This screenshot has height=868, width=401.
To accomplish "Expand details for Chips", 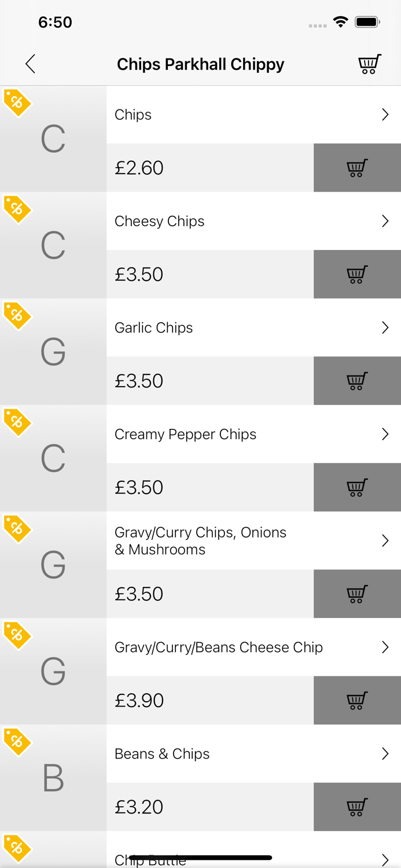I will (x=385, y=115).
